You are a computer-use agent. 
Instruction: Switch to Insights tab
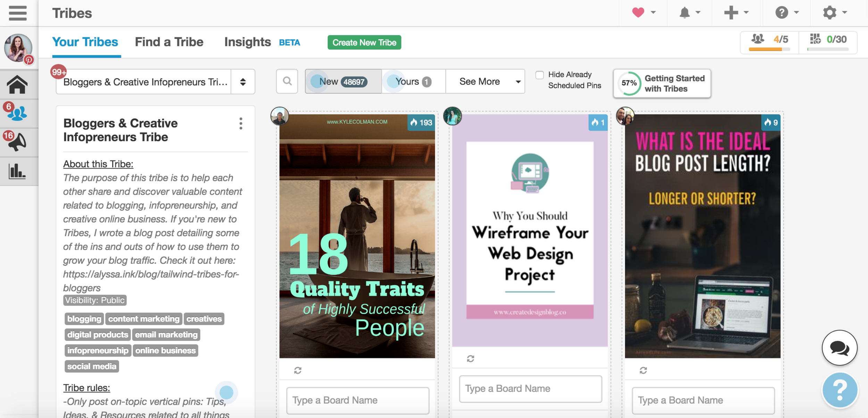pos(247,42)
